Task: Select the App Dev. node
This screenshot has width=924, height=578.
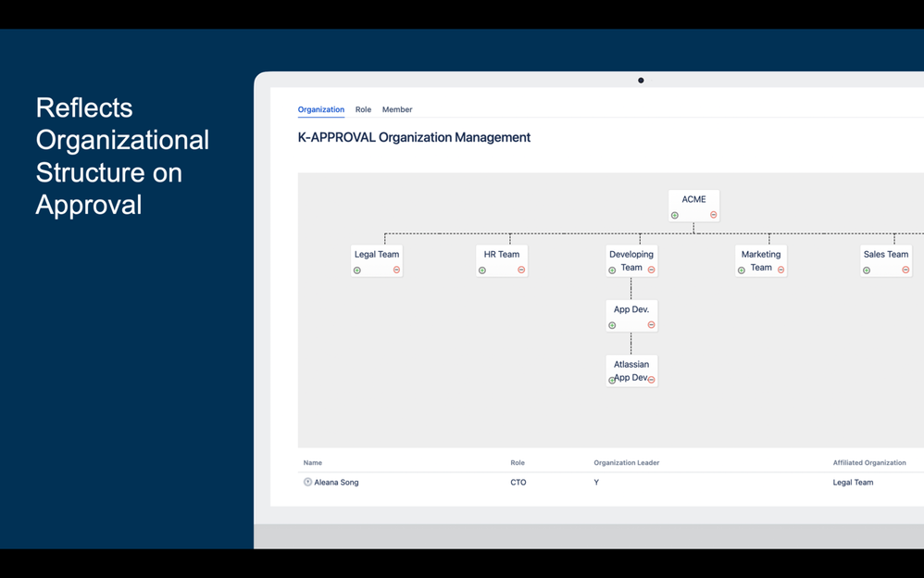Action: click(631, 316)
